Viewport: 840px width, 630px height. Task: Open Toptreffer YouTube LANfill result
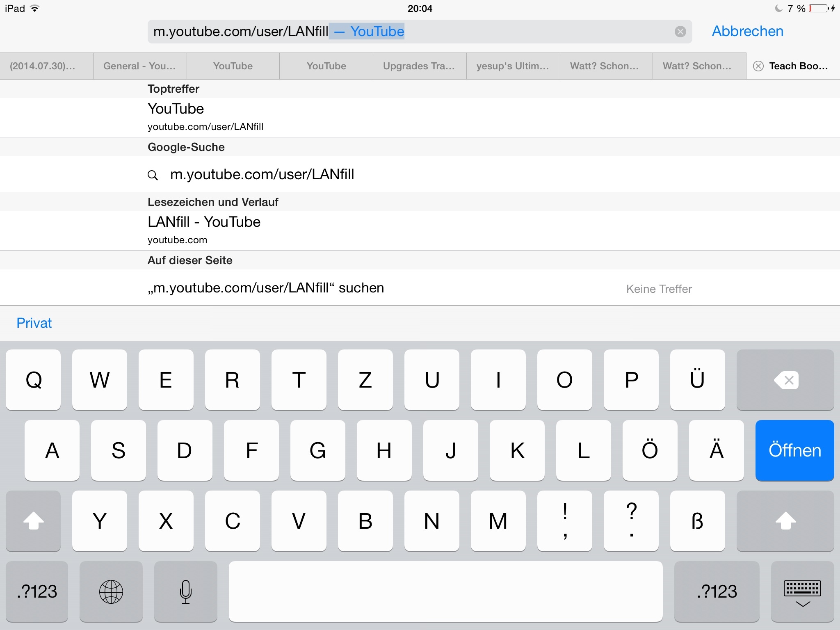pos(205,117)
